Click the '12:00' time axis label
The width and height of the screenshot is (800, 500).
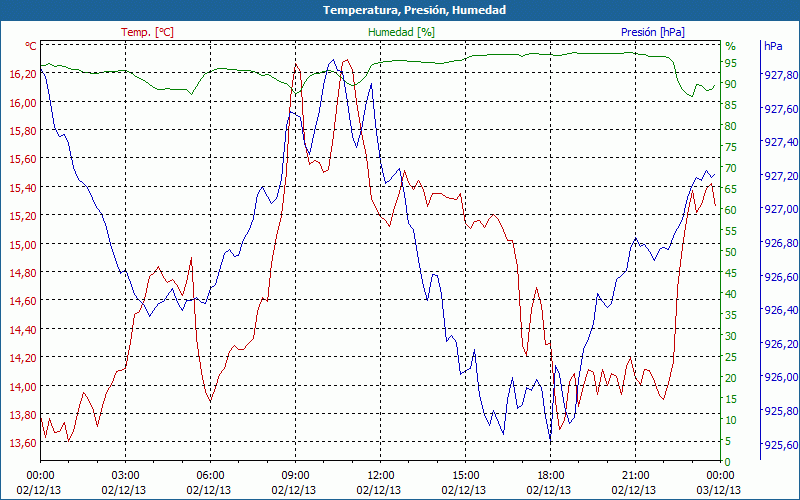coord(381,476)
